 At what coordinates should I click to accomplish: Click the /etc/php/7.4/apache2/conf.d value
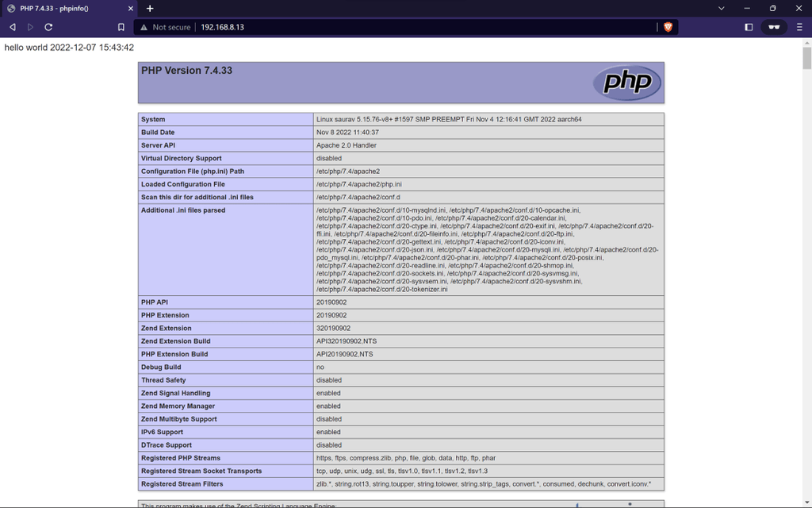click(358, 197)
